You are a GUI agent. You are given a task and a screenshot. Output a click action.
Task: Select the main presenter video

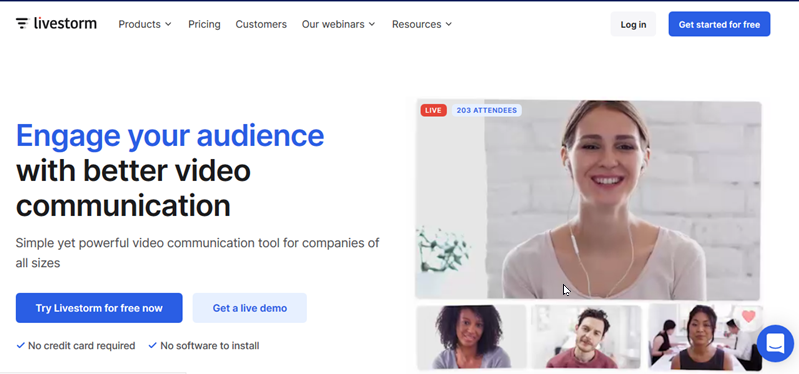[588, 200]
